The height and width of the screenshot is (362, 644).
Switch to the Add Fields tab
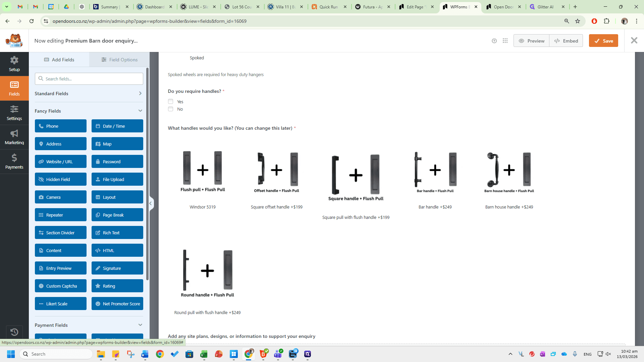point(59,60)
